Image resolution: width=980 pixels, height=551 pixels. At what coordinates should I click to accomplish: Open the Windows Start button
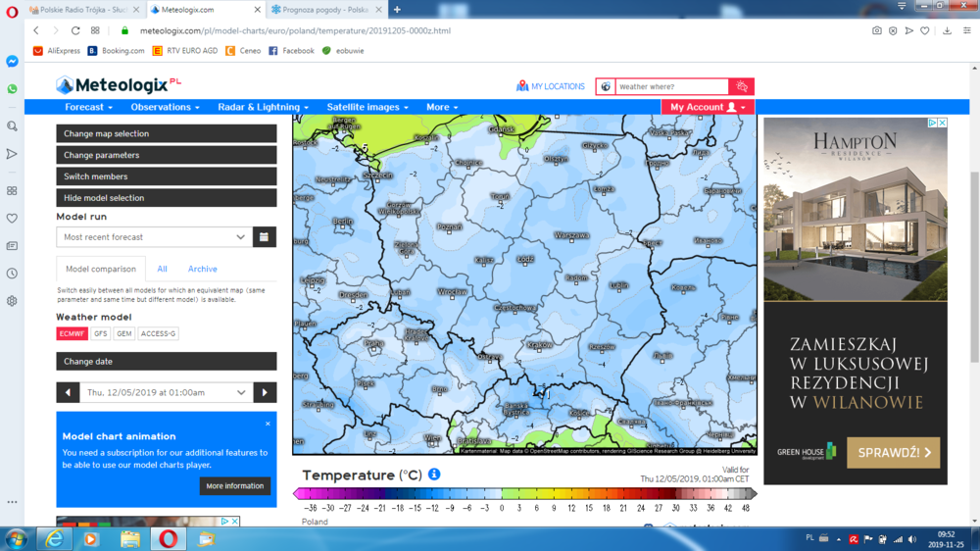point(16,539)
